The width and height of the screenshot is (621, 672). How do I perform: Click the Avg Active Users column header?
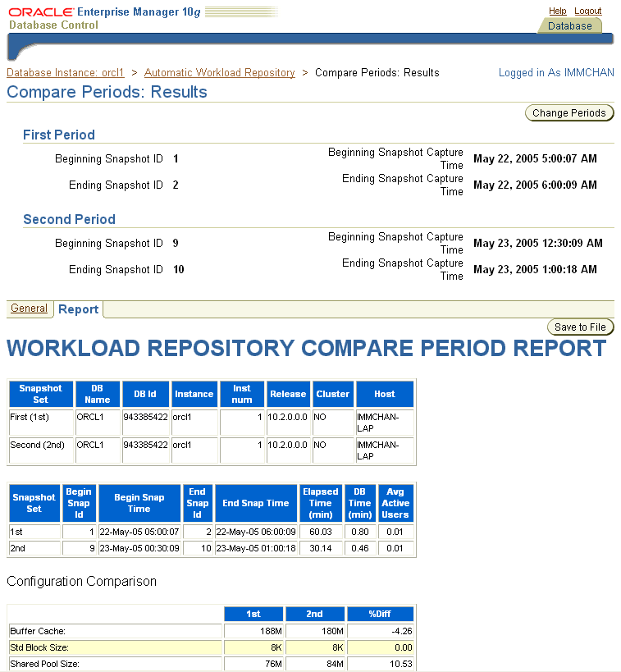pos(395,503)
